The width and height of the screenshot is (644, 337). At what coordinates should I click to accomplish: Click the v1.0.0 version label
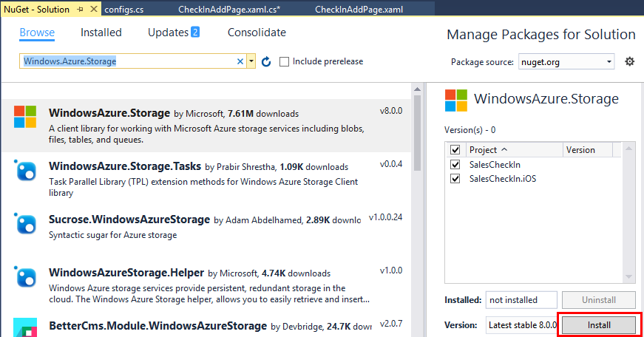click(x=391, y=270)
